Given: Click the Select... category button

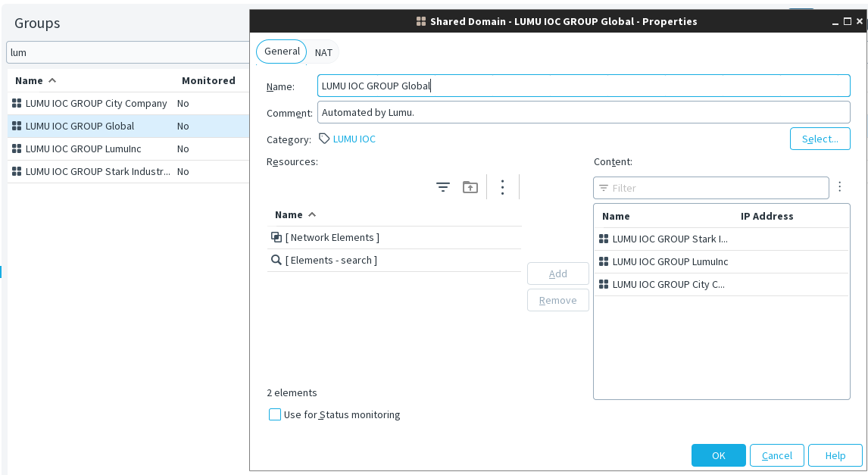Looking at the screenshot, I should click(x=820, y=139).
